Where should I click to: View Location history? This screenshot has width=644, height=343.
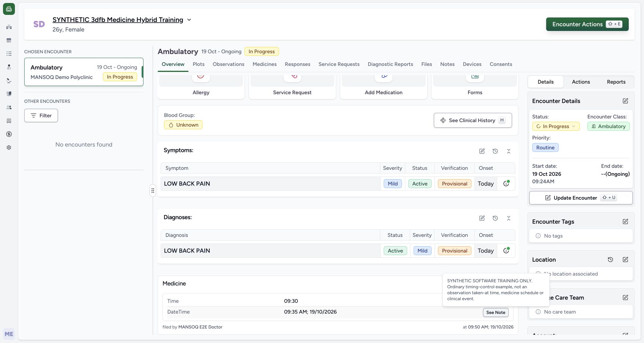(x=610, y=260)
